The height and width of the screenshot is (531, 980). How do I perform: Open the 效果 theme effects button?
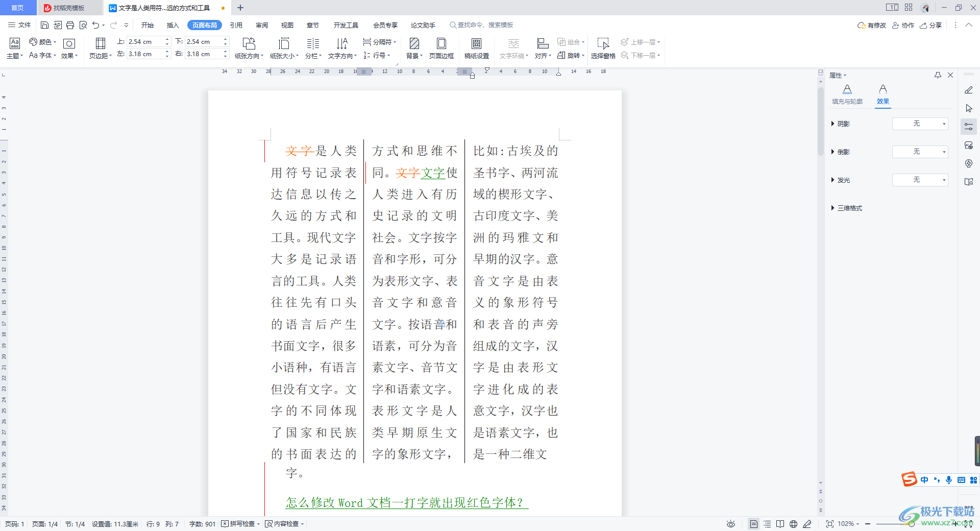coord(69,49)
